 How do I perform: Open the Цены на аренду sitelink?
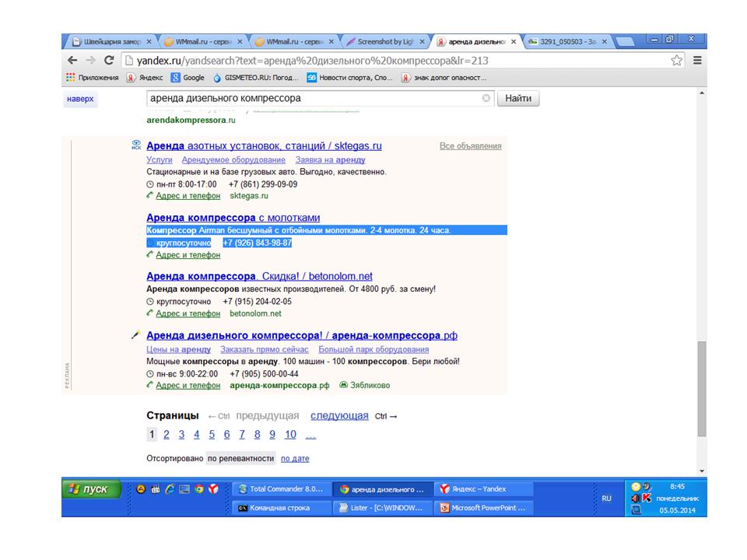coord(179,349)
